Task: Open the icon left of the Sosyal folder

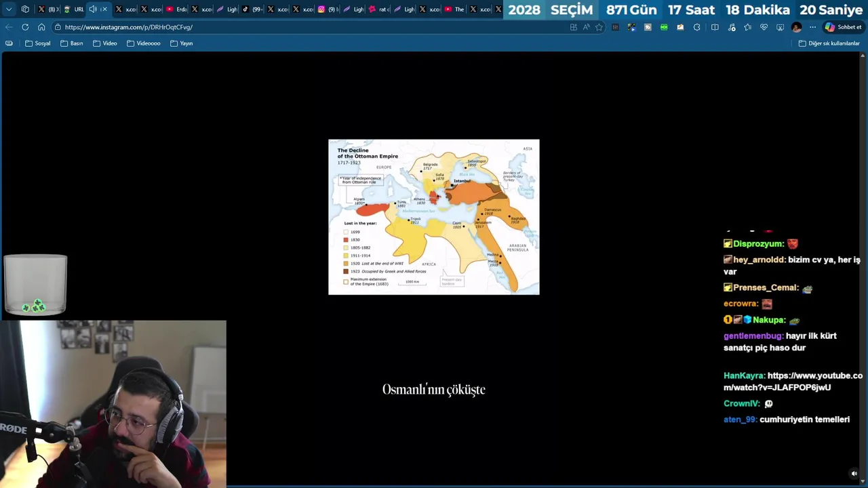Action: [9, 43]
